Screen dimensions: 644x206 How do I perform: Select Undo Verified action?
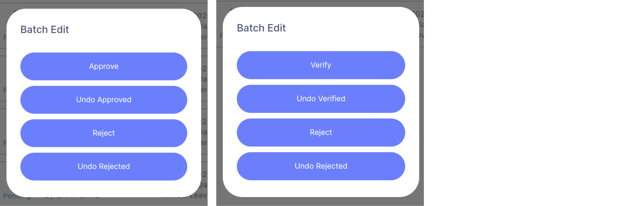[x=321, y=98]
